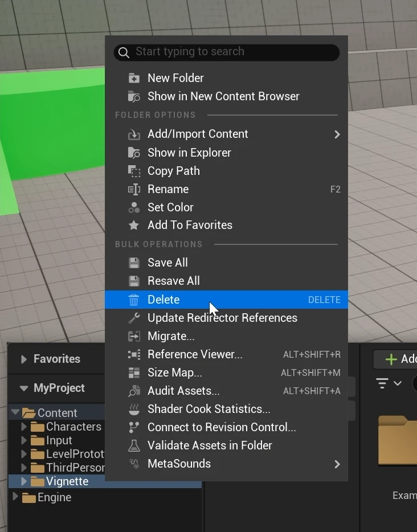Open Size Map... entry
Screen dimensions: 417x532
click(x=226, y=373)
